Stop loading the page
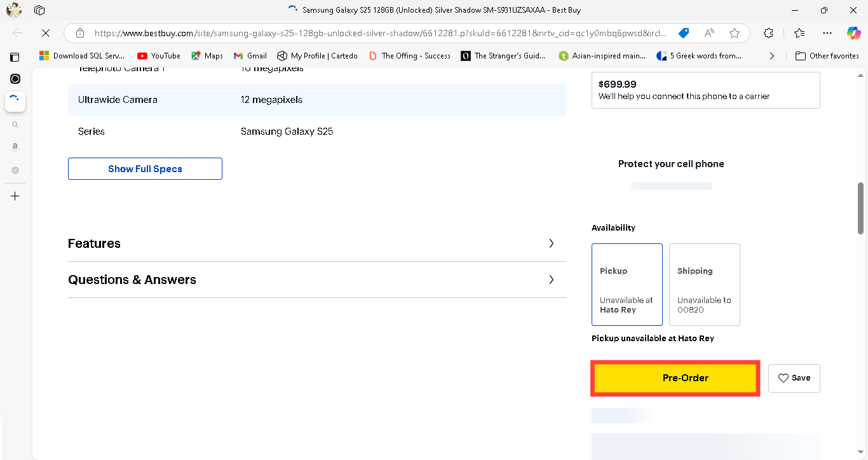The image size is (868, 460). coord(46,33)
